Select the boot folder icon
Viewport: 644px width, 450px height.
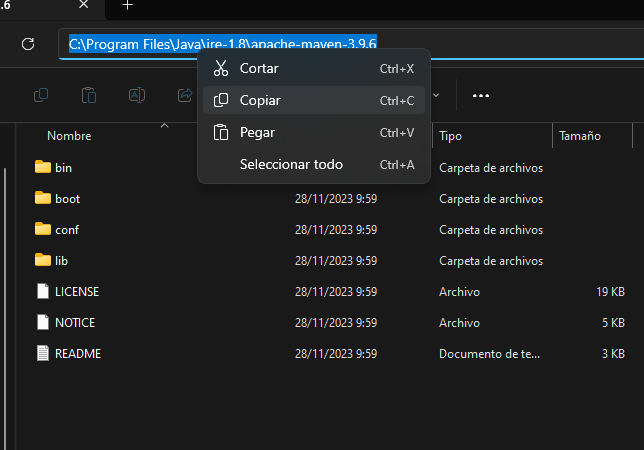point(43,198)
